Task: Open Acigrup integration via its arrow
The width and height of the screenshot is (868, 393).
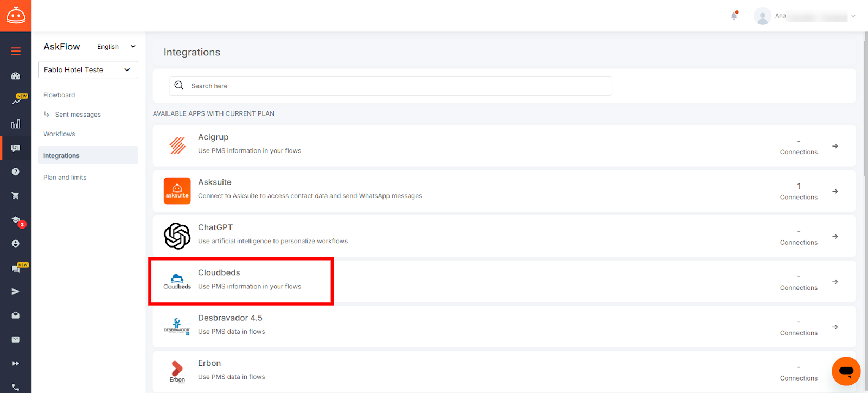Action: pyautogui.click(x=835, y=146)
